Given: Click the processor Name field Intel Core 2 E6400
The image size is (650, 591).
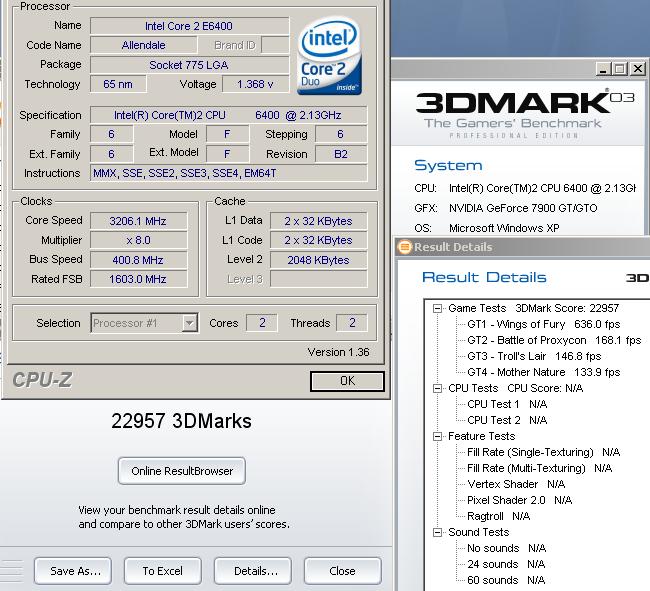Looking at the screenshot, I should (x=189, y=26).
